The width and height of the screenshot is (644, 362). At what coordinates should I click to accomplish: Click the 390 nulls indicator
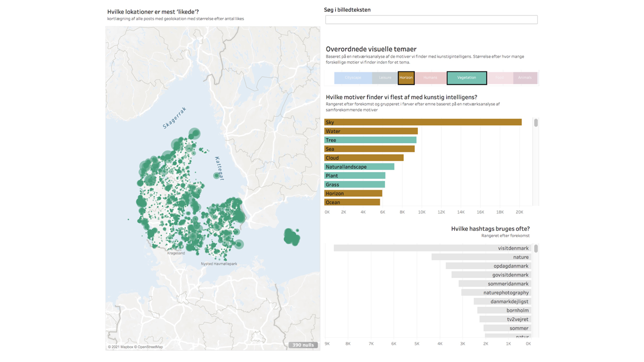303,345
